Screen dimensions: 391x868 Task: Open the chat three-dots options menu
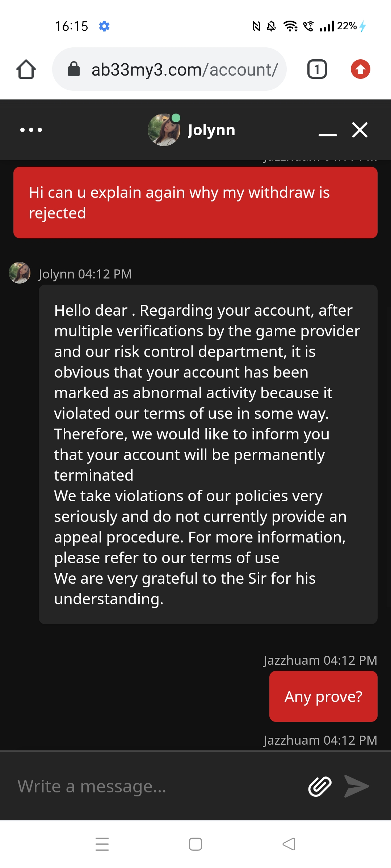coord(31,130)
